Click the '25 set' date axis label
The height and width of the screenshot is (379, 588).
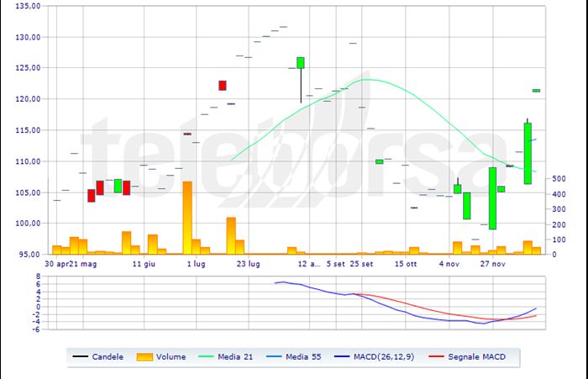(361, 263)
